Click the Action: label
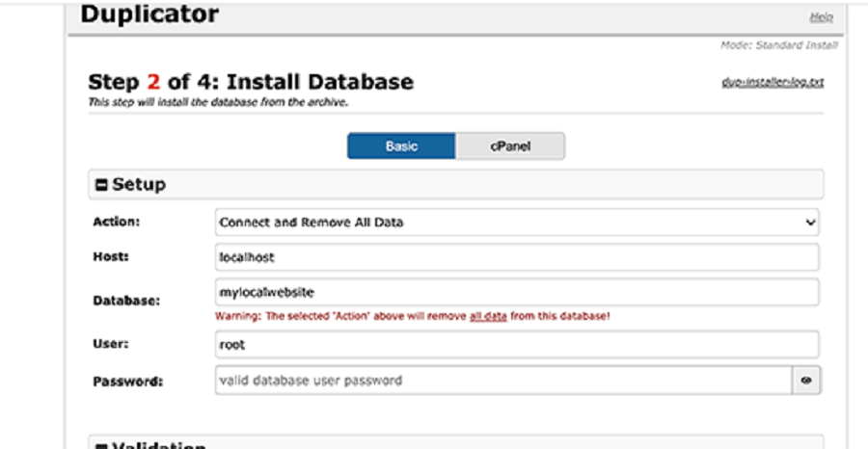The image size is (868, 449). pos(117,222)
